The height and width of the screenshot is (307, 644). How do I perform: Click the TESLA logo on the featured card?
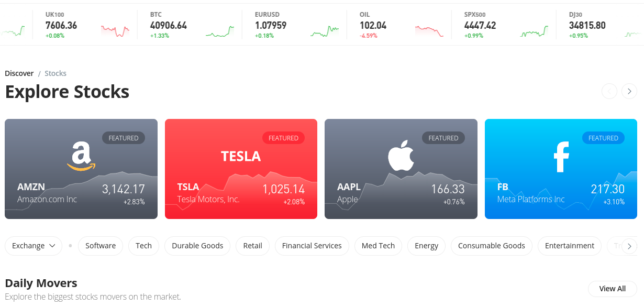(x=240, y=156)
